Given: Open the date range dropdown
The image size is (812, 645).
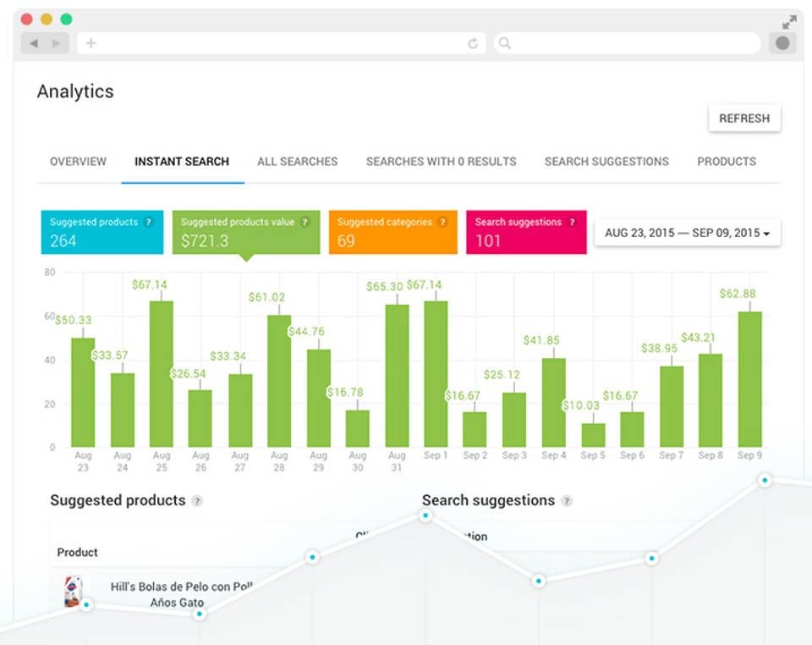Looking at the screenshot, I should pos(687,233).
